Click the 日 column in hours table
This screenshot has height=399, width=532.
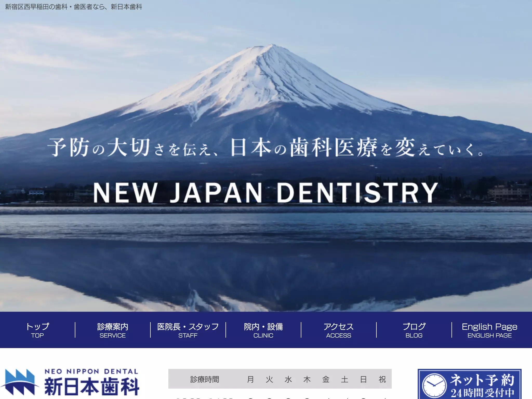point(363,380)
